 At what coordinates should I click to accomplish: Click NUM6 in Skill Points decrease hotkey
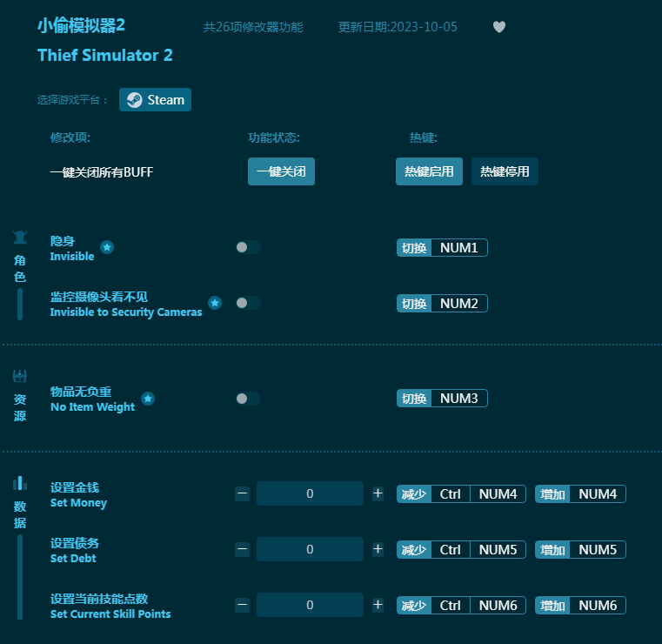[498, 606]
